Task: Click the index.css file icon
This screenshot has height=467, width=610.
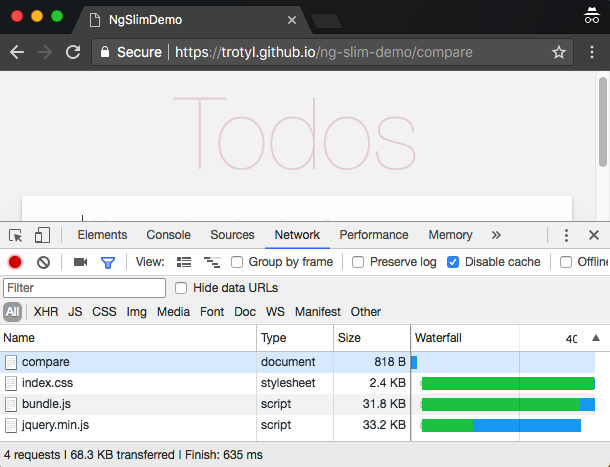Action: (x=11, y=383)
